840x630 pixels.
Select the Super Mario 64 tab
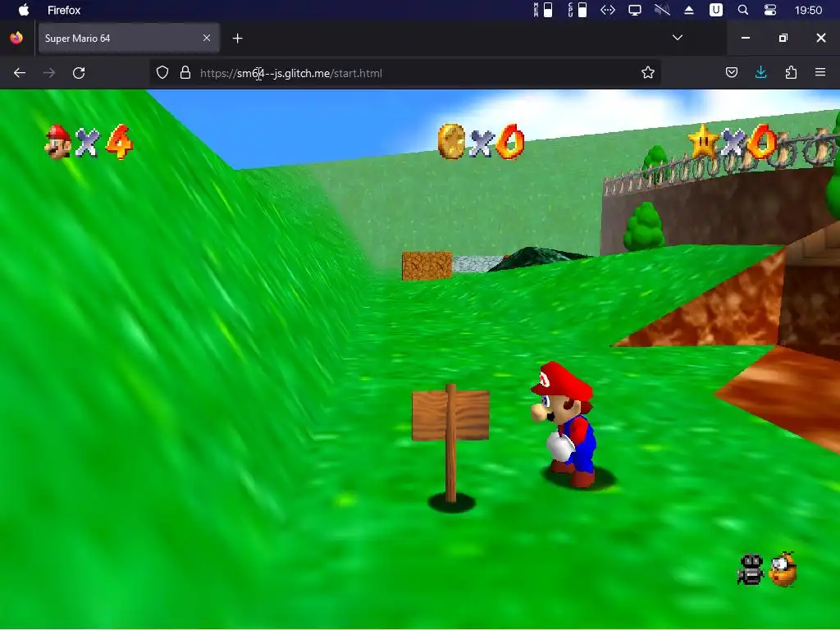(129, 38)
